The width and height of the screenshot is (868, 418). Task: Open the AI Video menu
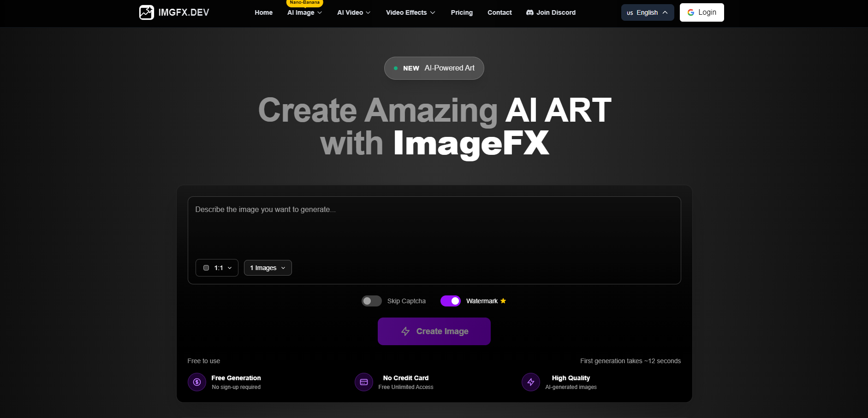click(x=353, y=12)
